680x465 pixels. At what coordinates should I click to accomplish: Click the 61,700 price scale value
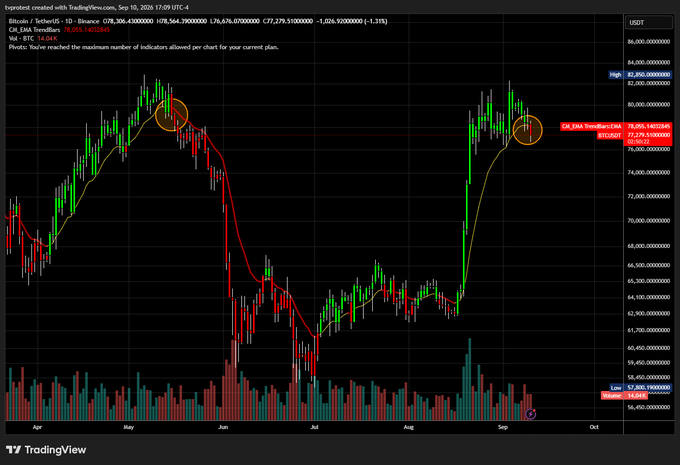(x=649, y=330)
